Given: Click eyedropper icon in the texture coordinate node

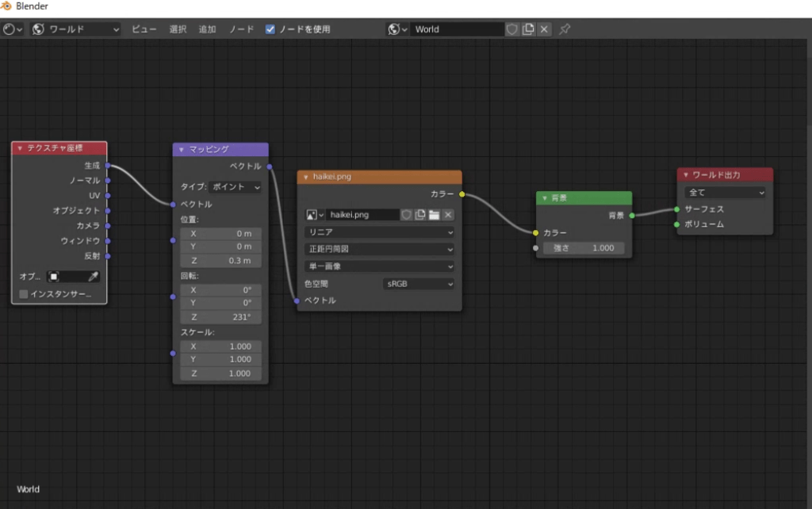Looking at the screenshot, I should [x=93, y=277].
